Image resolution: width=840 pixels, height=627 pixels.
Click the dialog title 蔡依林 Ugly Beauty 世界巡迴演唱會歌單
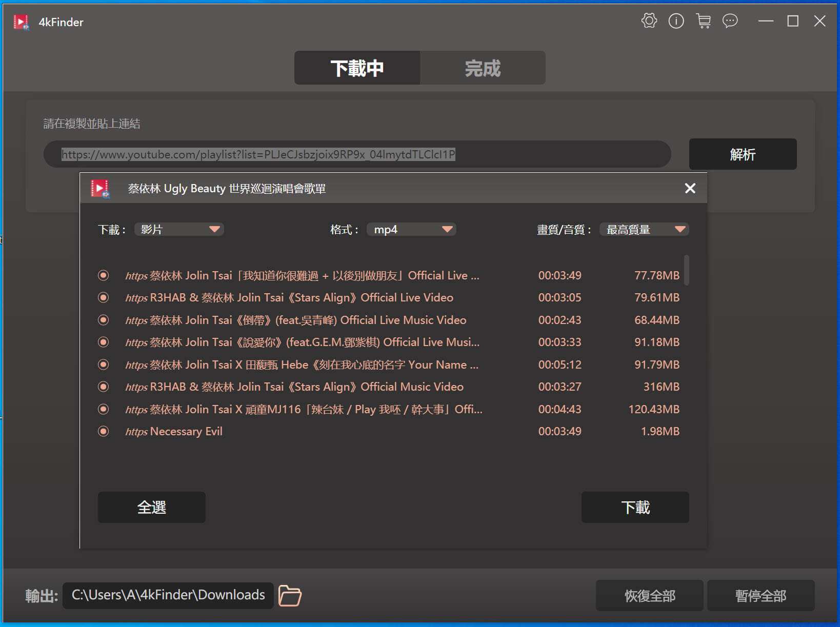(x=227, y=188)
